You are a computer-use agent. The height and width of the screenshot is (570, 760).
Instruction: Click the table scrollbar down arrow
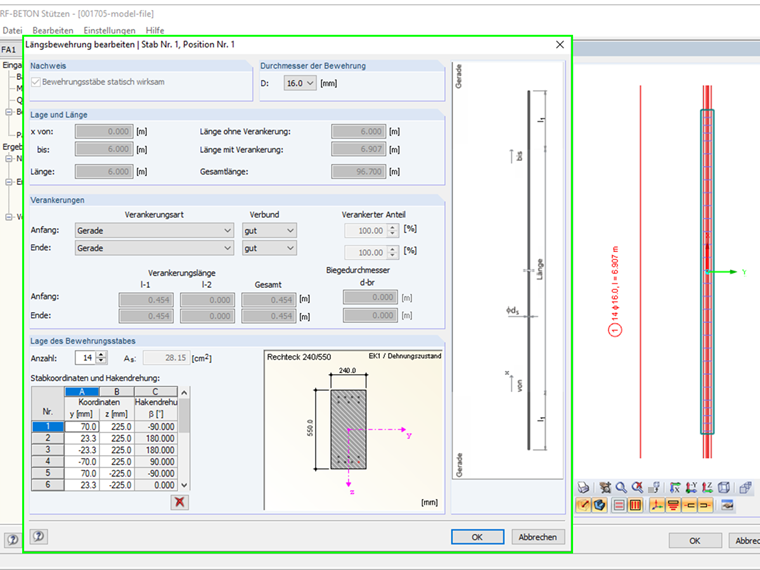click(184, 485)
